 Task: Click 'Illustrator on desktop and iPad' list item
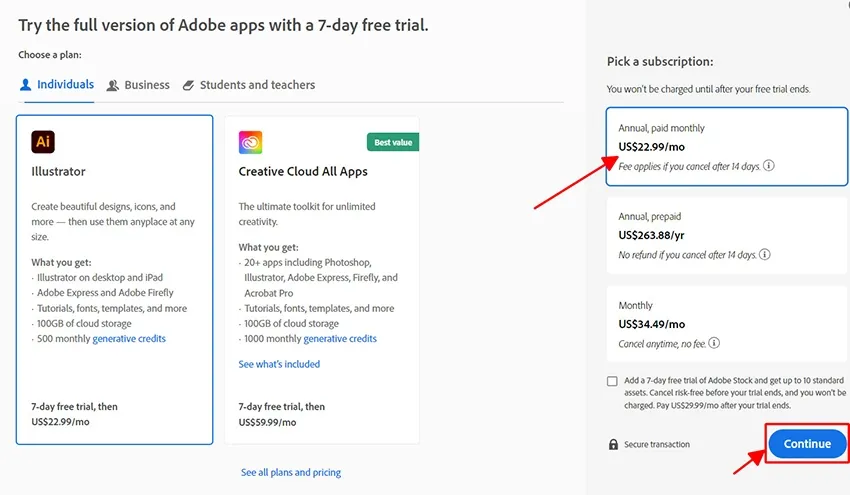click(x=100, y=278)
